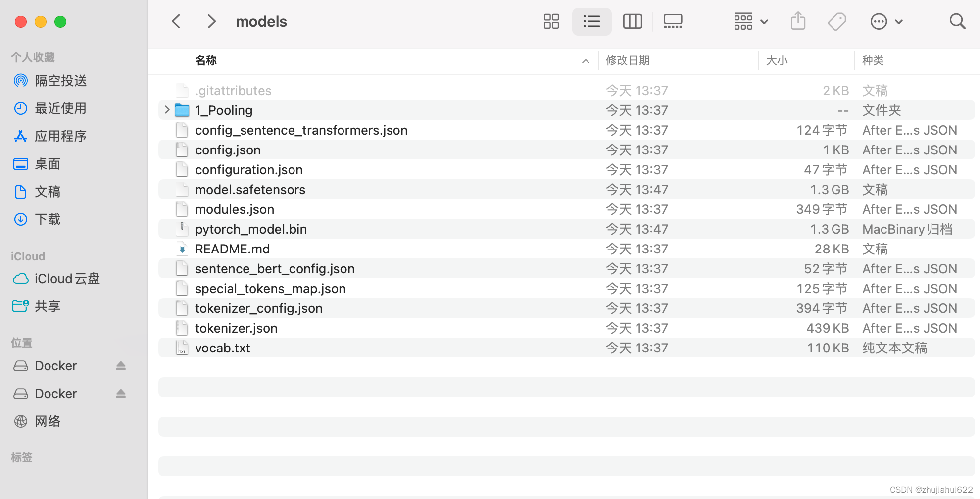This screenshot has height=499, width=980.
Task: Select the README.md file
Action: 566,249
